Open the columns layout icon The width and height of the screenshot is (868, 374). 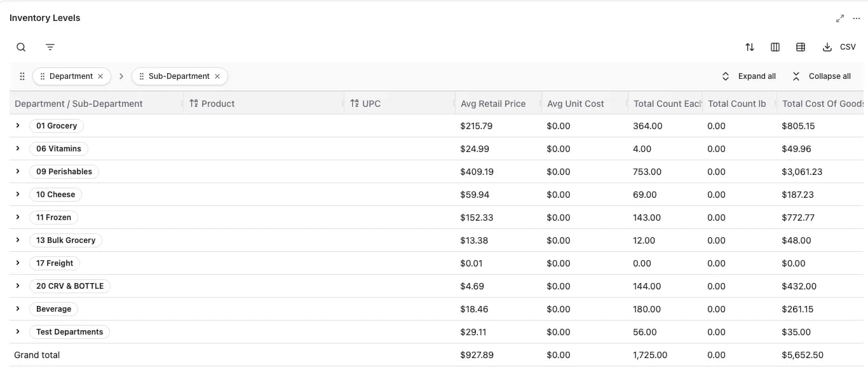(x=775, y=47)
